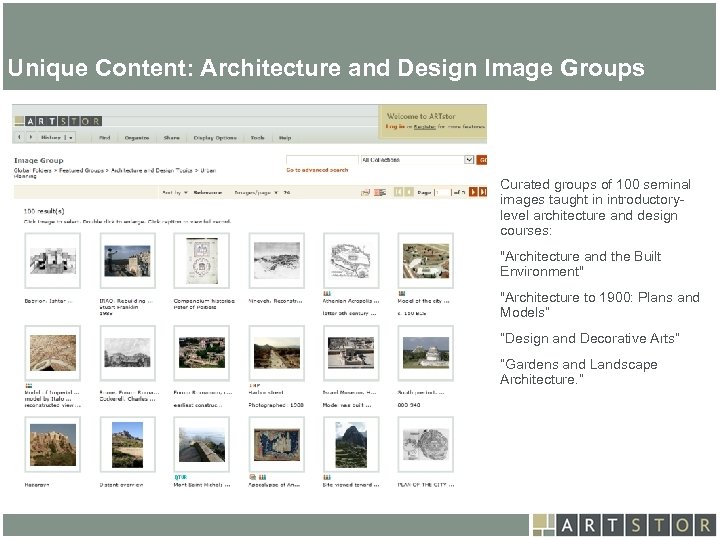Click in the search text field
720x540 pixels.
[x=321, y=159]
